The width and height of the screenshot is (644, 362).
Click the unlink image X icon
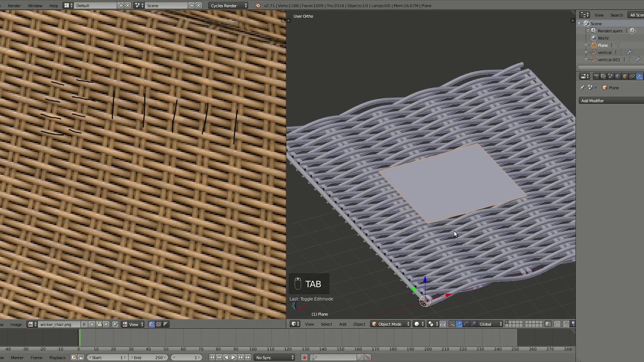pyautogui.click(x=106, y=324)
